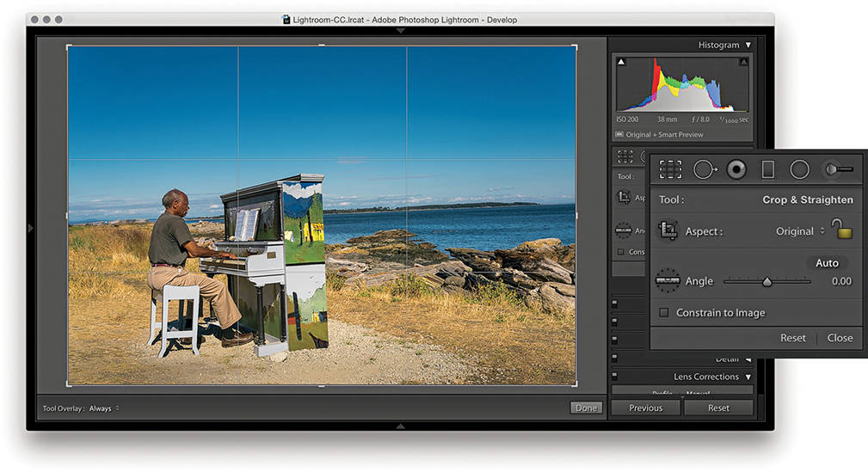
Task: Click the Auto angle button
Action: (x=826, y=263)
